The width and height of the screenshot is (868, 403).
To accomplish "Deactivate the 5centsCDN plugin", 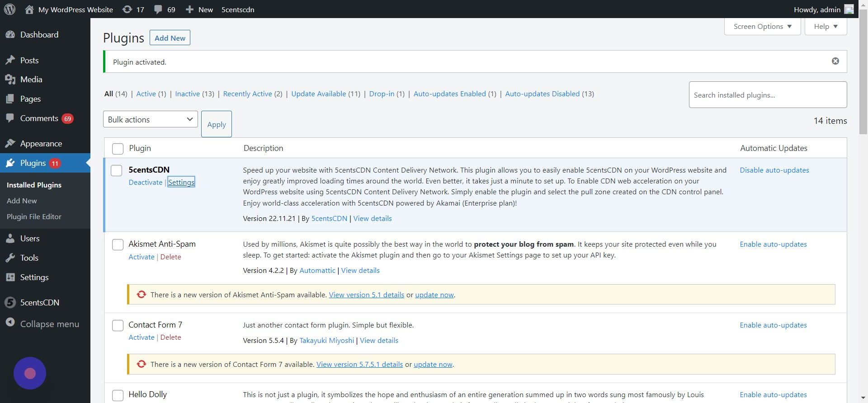I will (146, 183).
